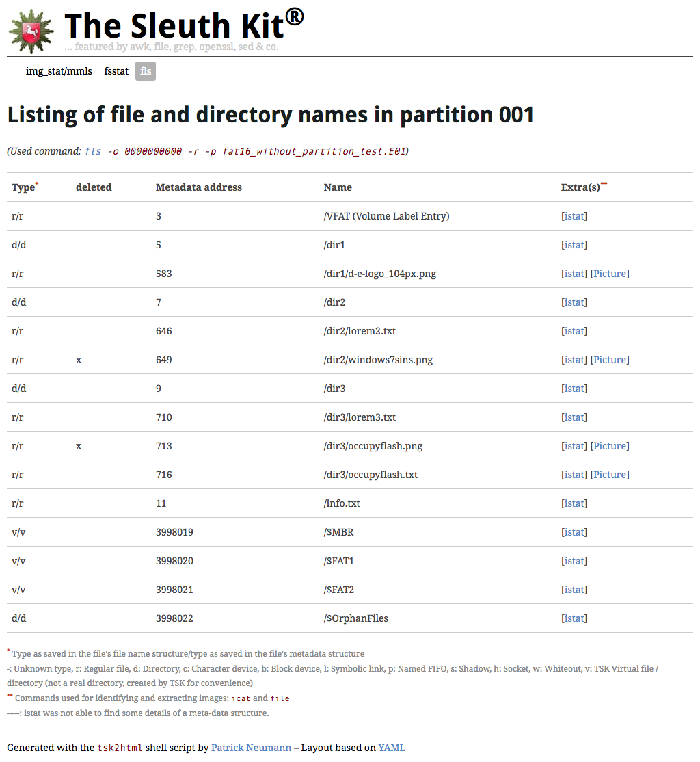The width and height of the screenshot is (700, 762).
Task: Select the file name /dir2/windows7sins.png
Action: 378,360
